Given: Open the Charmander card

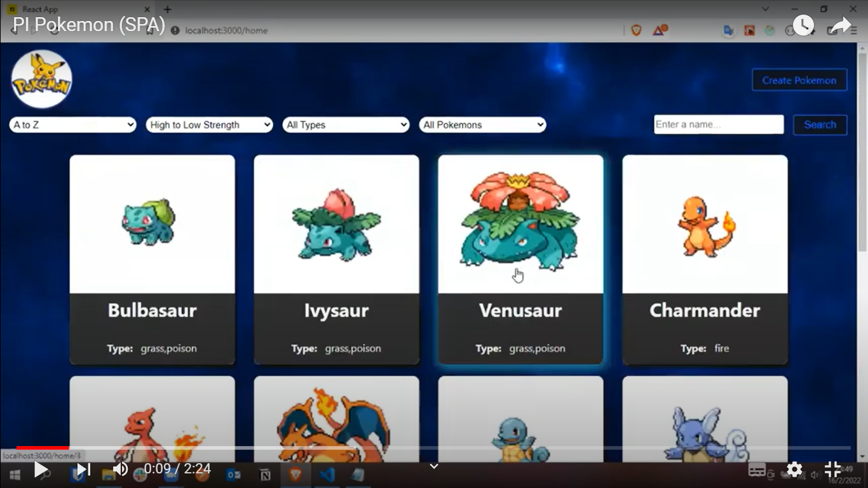Looking at the screenshot, I should pyautogui.click(x=705, y=259).
